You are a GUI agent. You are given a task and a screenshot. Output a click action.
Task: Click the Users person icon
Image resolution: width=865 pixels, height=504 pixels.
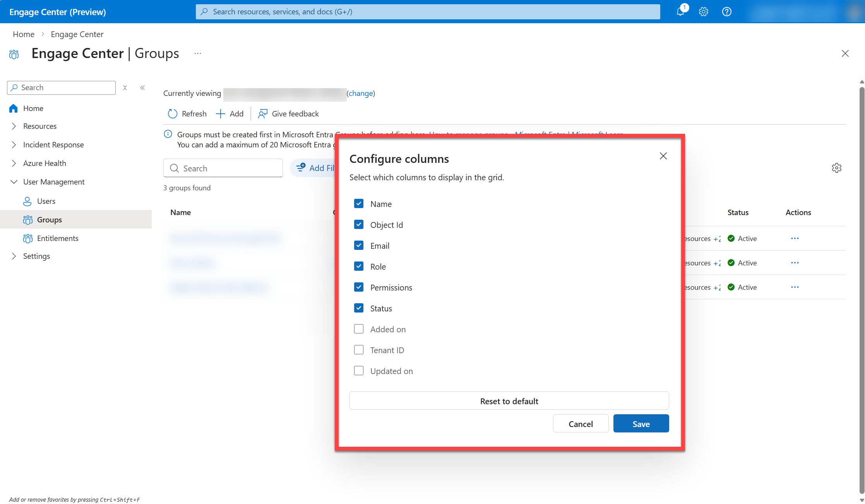tap(27, 201)
